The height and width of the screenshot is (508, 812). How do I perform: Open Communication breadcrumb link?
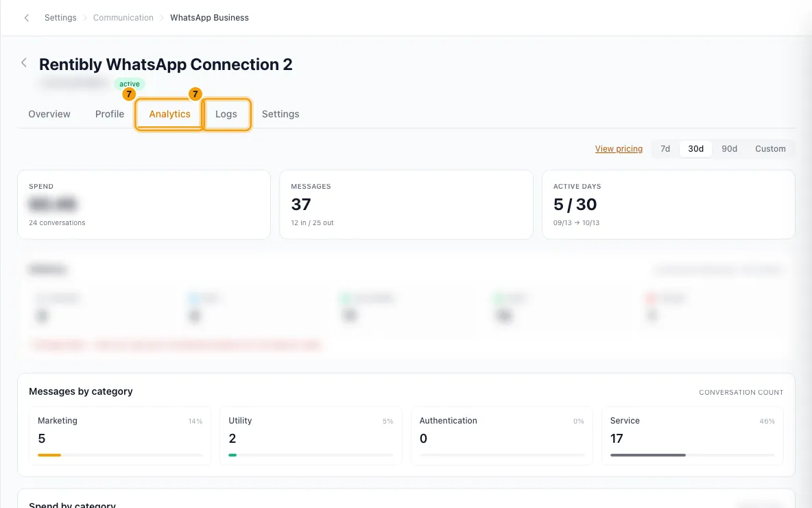point(123,18)
